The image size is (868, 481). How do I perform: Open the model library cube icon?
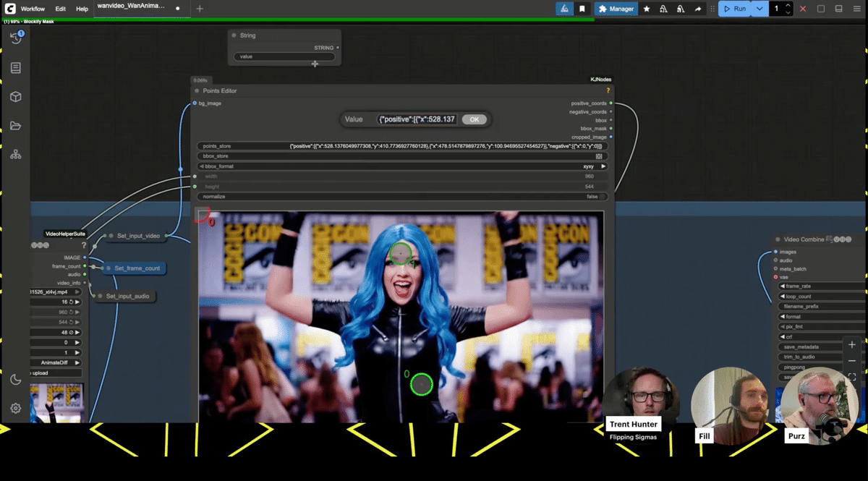pyautogui.click(x=16, y=97)
